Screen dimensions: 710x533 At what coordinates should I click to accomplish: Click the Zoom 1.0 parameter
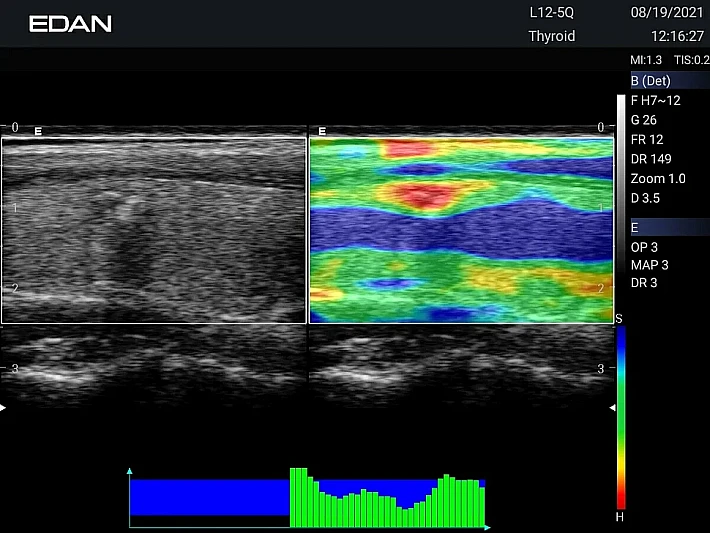pyautogui.click(x=658, y=178)
